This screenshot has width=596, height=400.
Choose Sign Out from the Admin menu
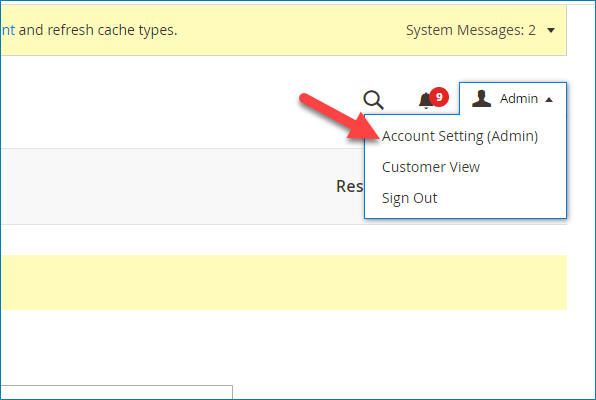click(409, 198)
